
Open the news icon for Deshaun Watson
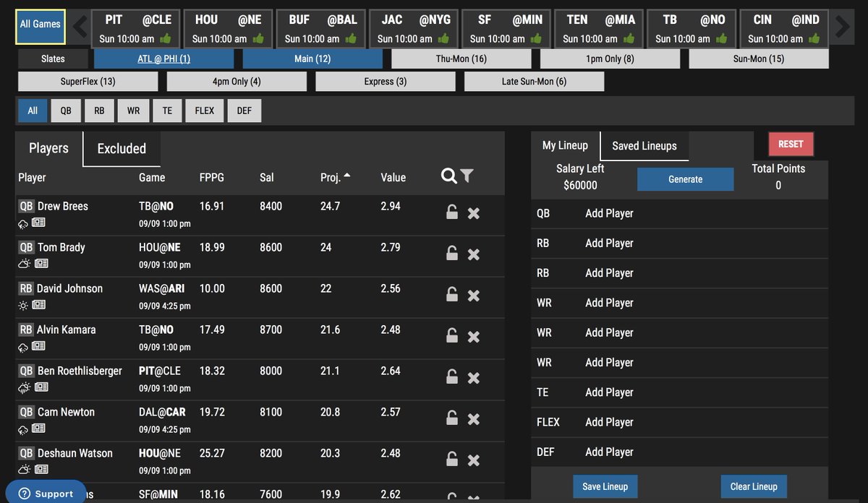point(41,470)
